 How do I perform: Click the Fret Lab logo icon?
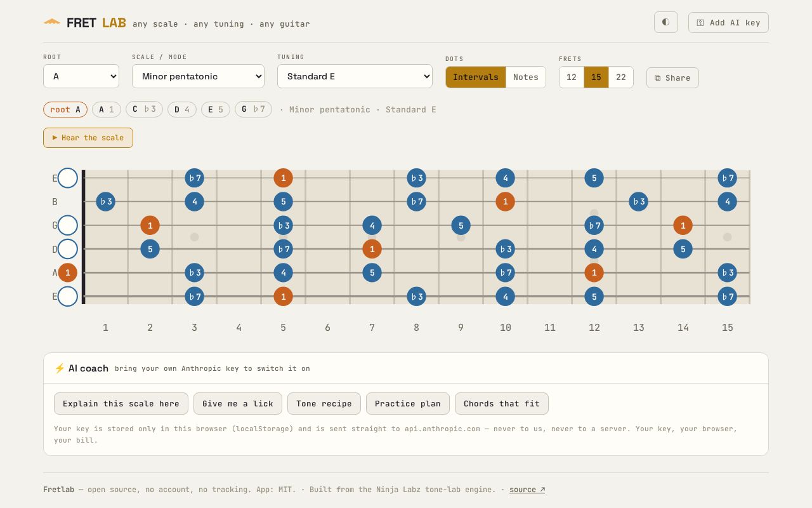(x=52, y=22)
